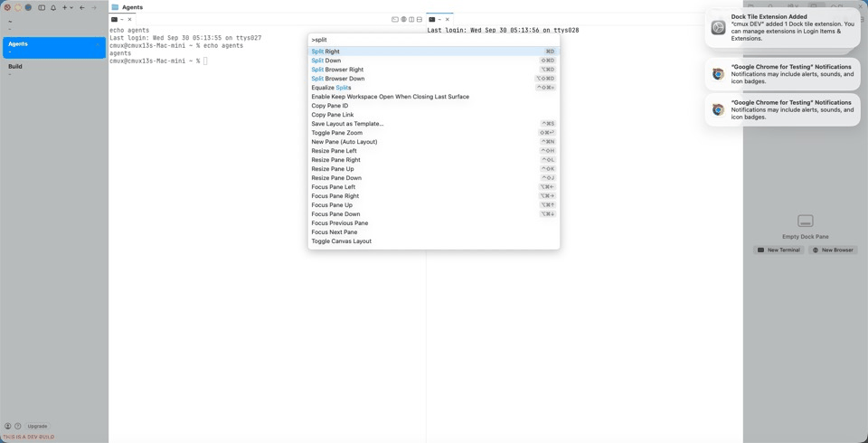868x443 pixels.
Task: Click the terminal text 'echo agents' at top
Action: (129, 31)
